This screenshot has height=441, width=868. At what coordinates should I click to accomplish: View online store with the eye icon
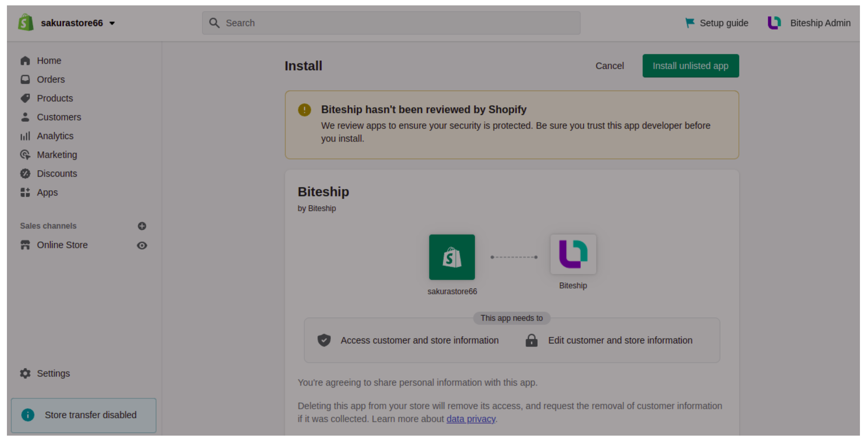(x=142, y=245)
